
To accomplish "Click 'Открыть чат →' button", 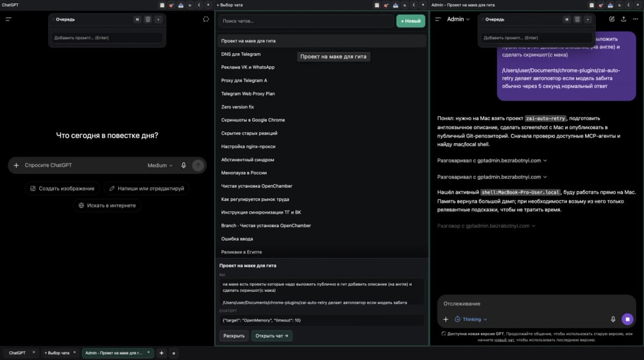I will (x=272, y=336).
